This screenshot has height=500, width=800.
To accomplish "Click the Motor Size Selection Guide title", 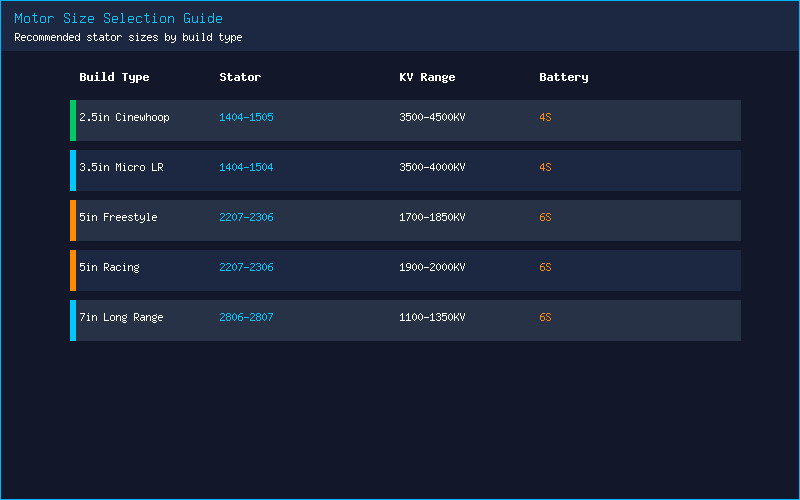I will [x=118, y=18].
